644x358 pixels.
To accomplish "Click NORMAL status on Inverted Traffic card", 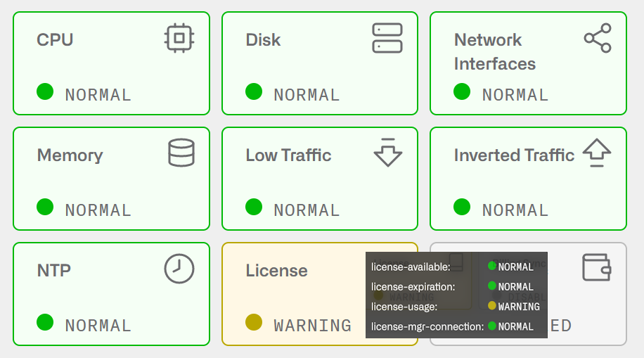I will point(515,210).
